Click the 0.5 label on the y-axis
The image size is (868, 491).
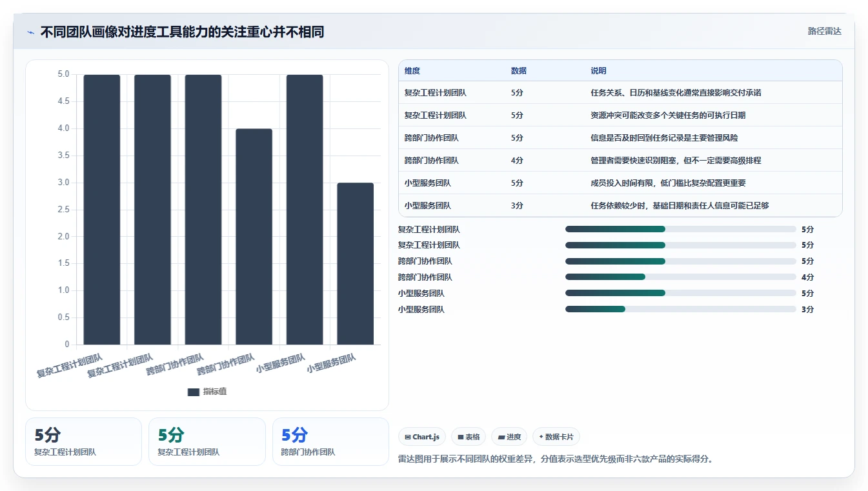(63, 317)
